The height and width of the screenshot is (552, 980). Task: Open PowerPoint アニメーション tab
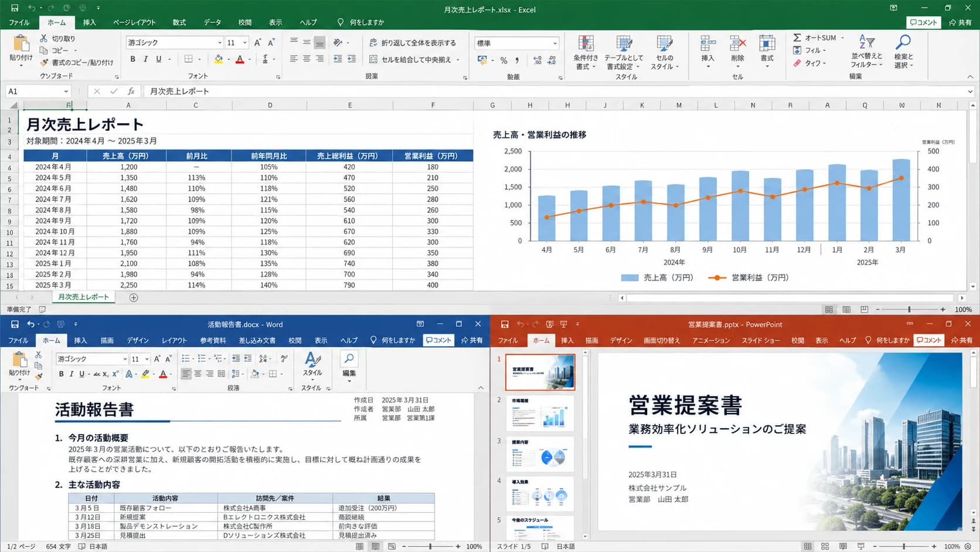point(711,340)
